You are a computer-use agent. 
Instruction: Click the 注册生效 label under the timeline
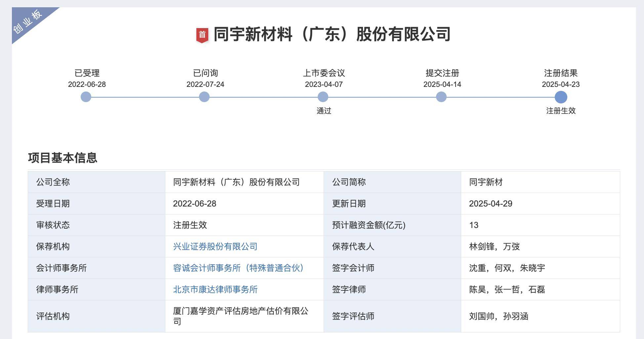pos(561,111)
